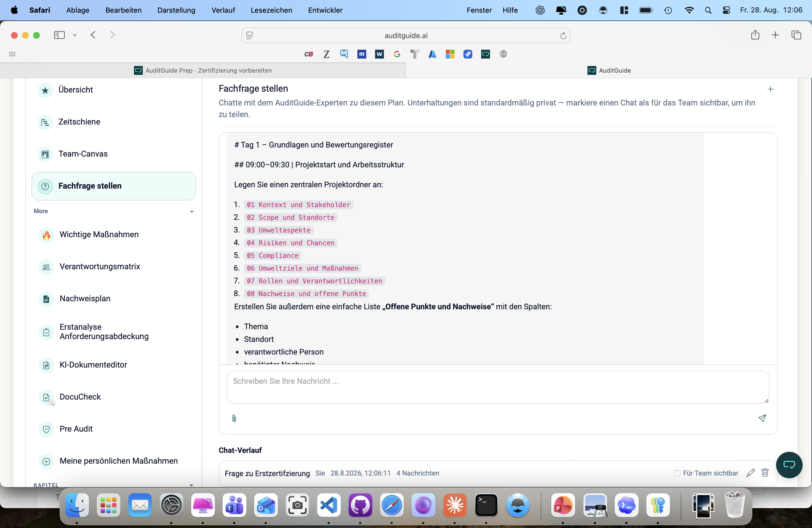Open the Microsoft favorites bookmark
This screenshot has width=812, height=528.
pyautogui.click(x=450, y=54)
